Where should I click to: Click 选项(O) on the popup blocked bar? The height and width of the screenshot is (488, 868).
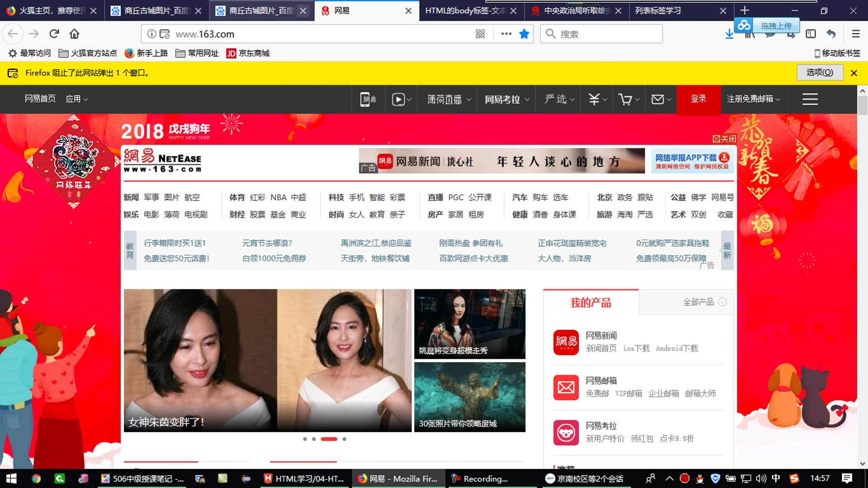tap(820, 73)
